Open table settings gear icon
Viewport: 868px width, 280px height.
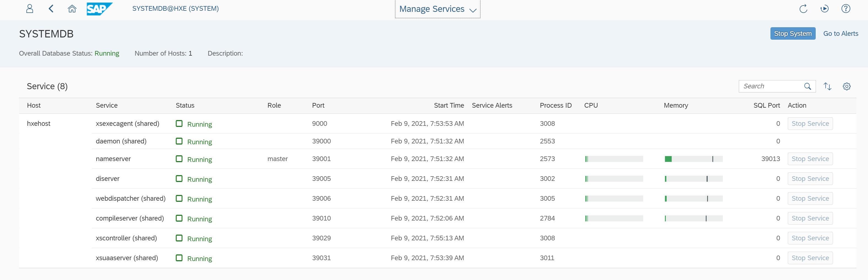point(847,86)
